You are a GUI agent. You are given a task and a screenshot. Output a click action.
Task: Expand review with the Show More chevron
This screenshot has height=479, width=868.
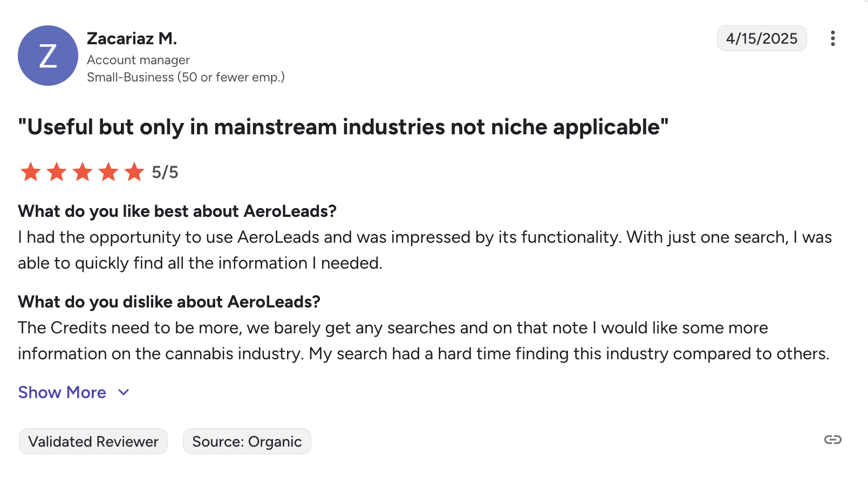124,392
